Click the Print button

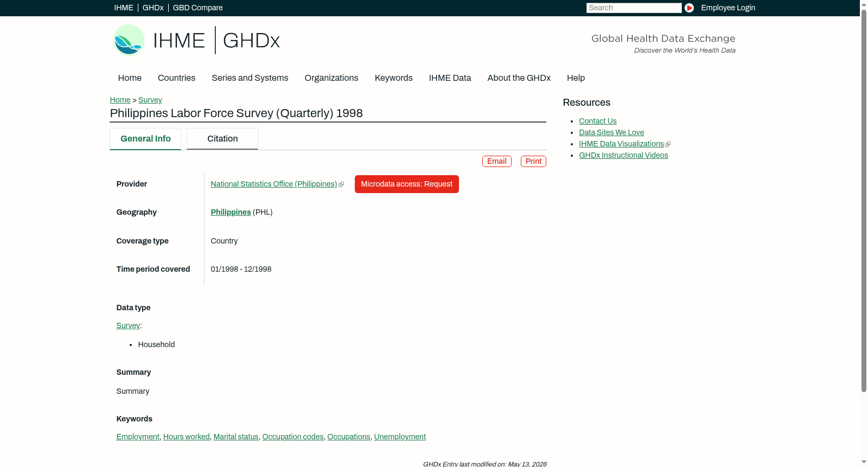point(533,161)
